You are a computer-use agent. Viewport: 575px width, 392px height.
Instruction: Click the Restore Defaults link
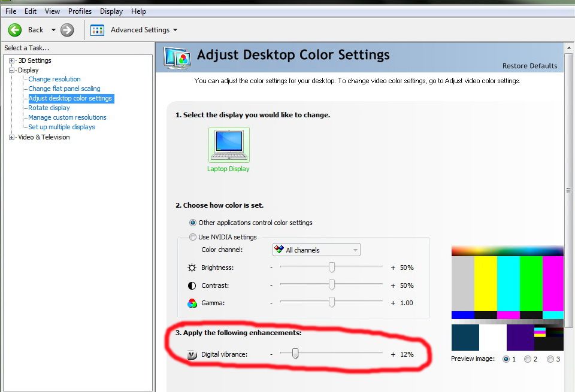(x=529, y=66)
